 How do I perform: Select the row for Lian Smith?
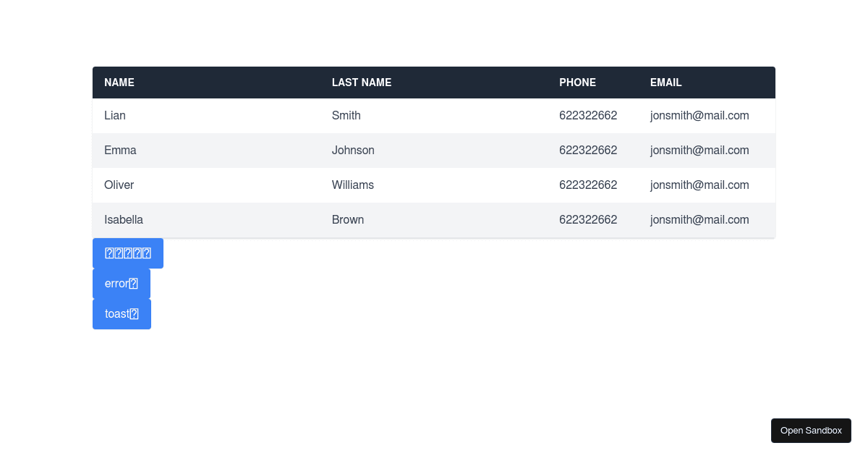434,116
